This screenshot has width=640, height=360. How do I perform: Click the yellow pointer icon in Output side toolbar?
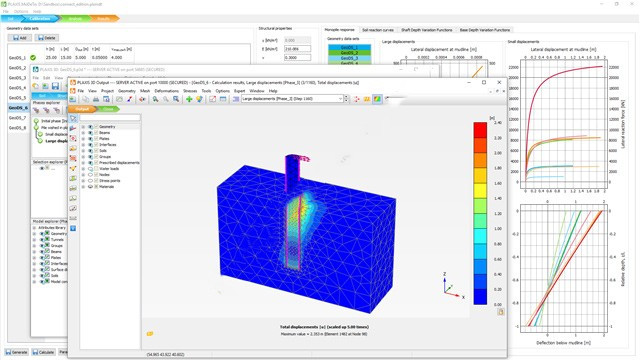73,168
